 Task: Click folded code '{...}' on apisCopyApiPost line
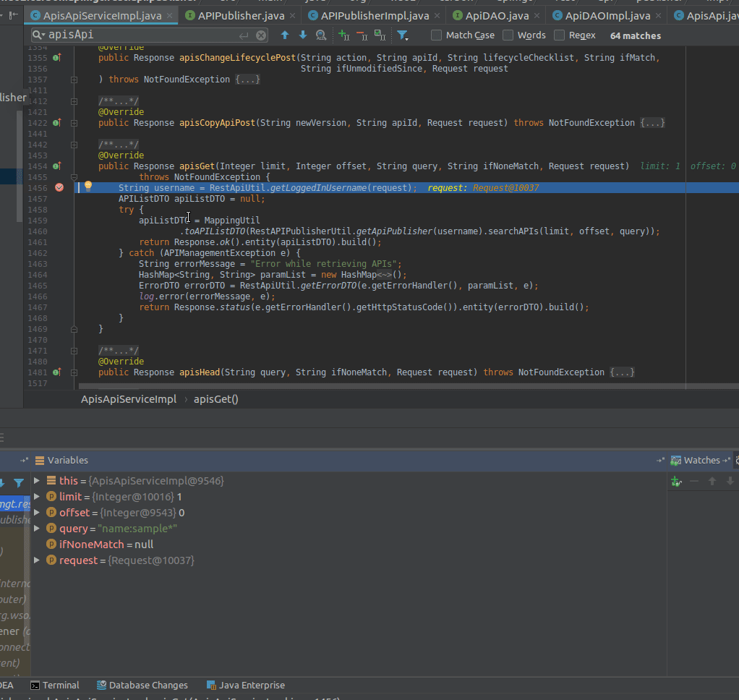[652, 122]
